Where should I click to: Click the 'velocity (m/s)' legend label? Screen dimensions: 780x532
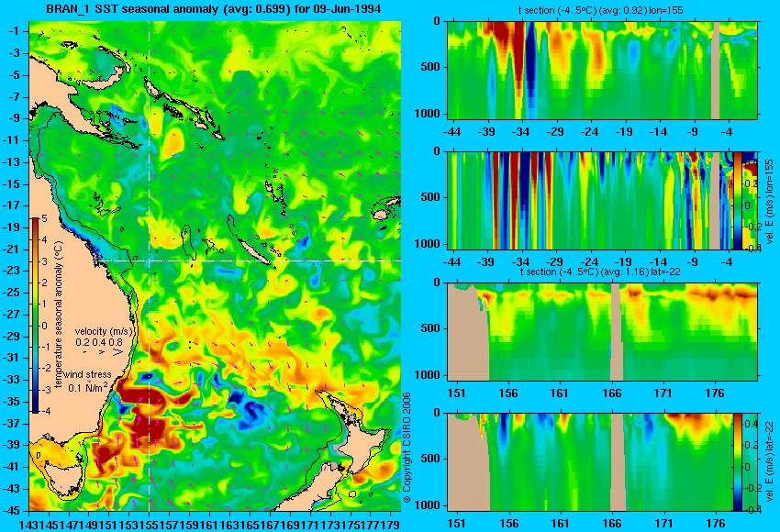tap(104, 331)
